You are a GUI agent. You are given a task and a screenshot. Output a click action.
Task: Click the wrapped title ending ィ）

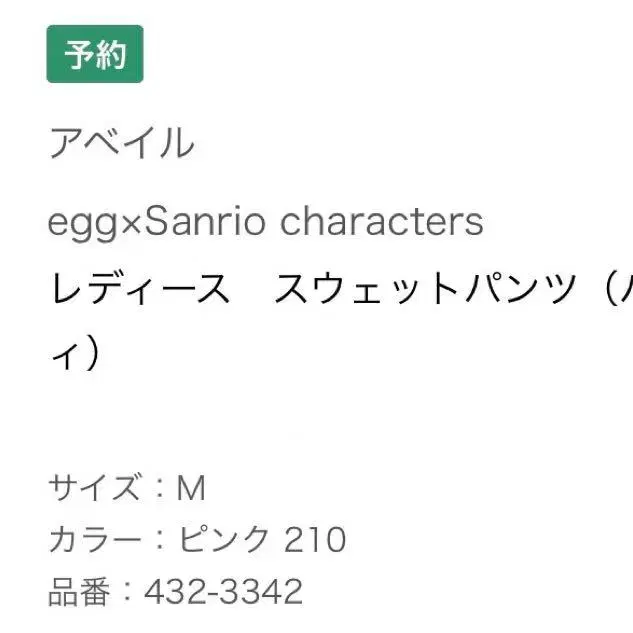(x=76, y=354)
